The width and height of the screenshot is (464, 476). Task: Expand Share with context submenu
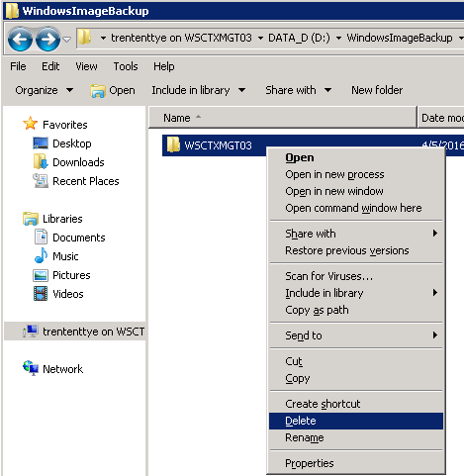[356, 234]
